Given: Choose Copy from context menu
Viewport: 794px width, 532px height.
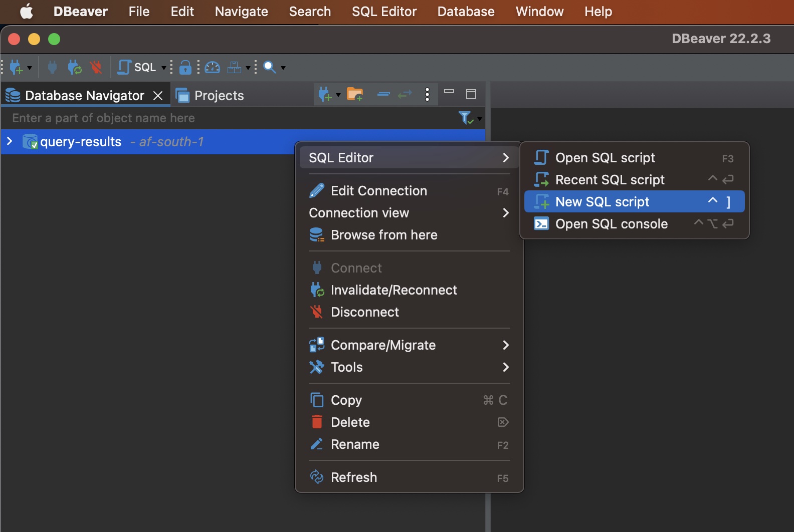Looking at the screenshot, I should [x=410, y=400].
